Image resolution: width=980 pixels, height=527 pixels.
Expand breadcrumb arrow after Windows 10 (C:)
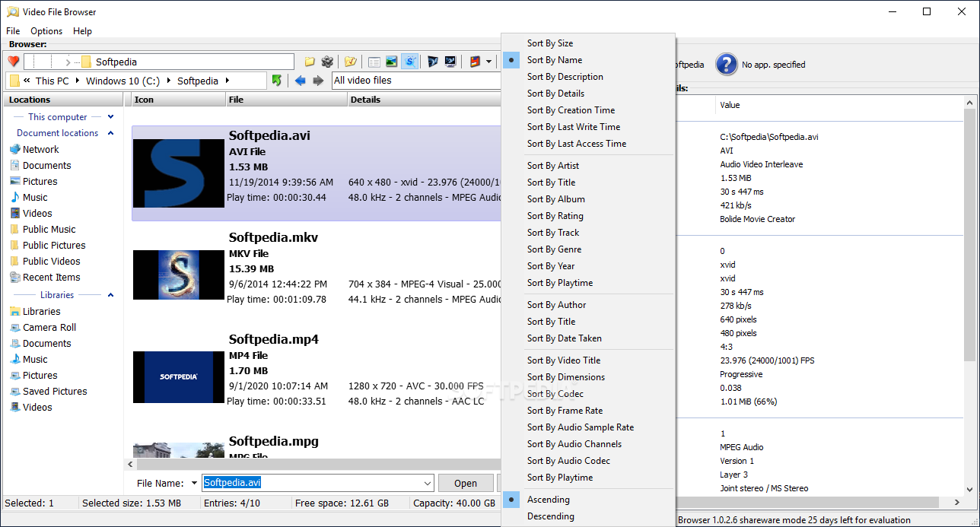168,81
